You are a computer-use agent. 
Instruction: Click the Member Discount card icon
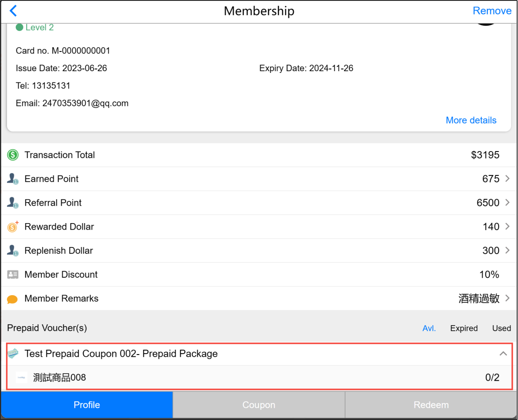coord(13,275)
